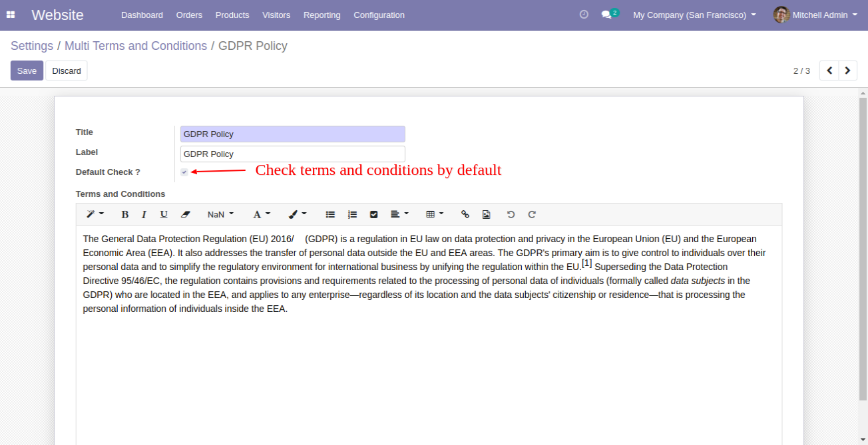Click the Label input field
The image size is (868, 445).
pos(293,154)
